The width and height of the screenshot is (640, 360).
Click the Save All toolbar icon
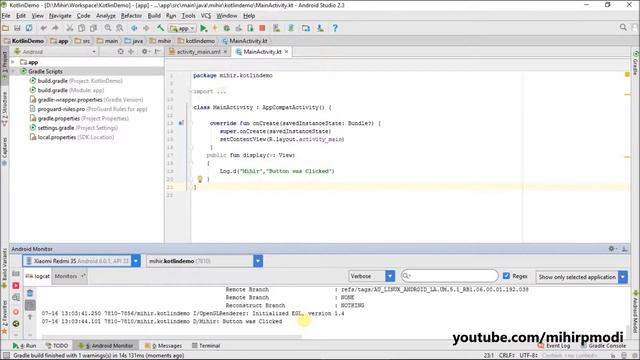click(17, 28)
